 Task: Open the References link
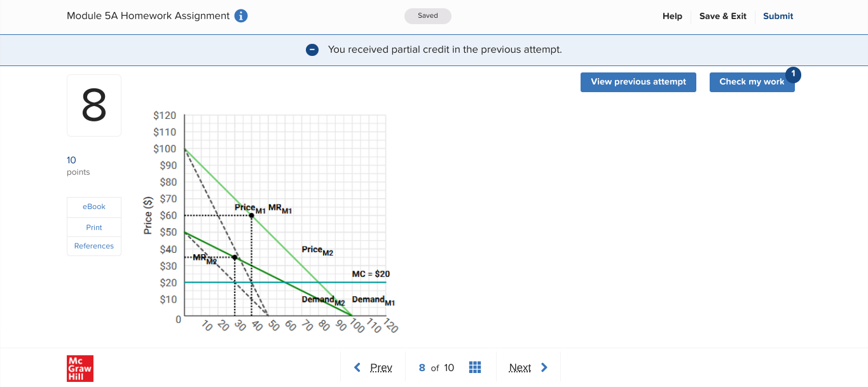pos(94,246)
